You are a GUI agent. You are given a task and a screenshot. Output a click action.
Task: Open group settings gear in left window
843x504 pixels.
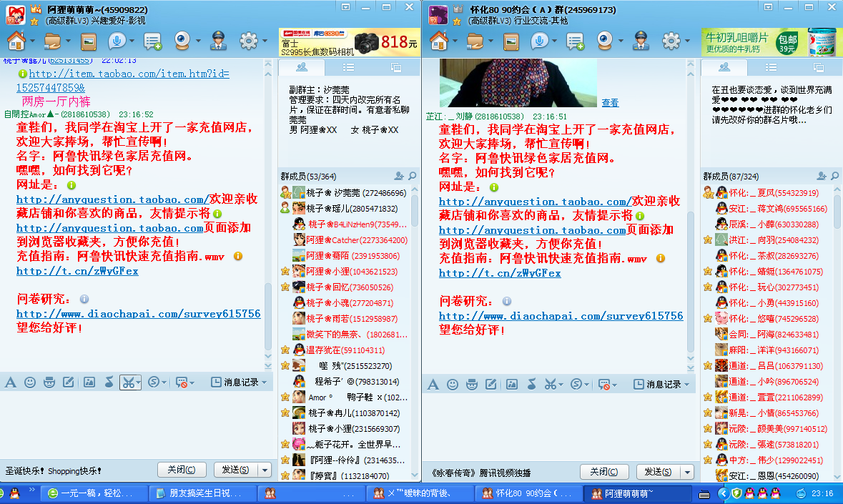pos(248,41)
